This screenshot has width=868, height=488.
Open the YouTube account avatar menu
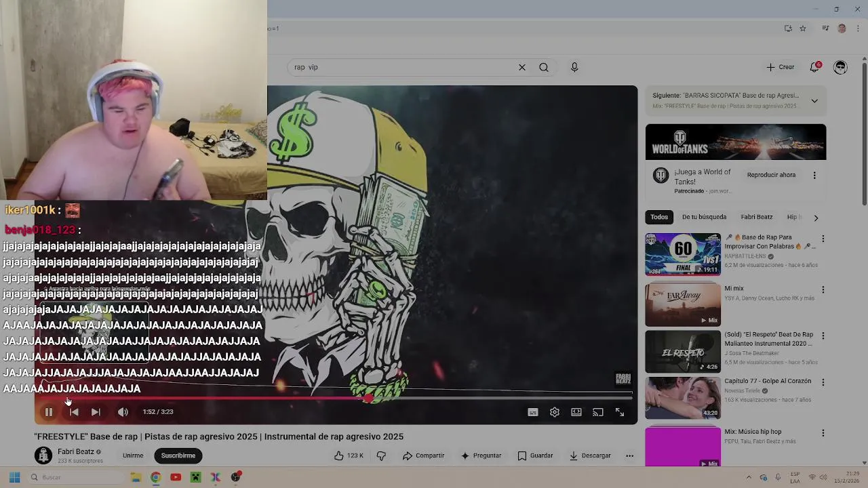pos(840,67)
